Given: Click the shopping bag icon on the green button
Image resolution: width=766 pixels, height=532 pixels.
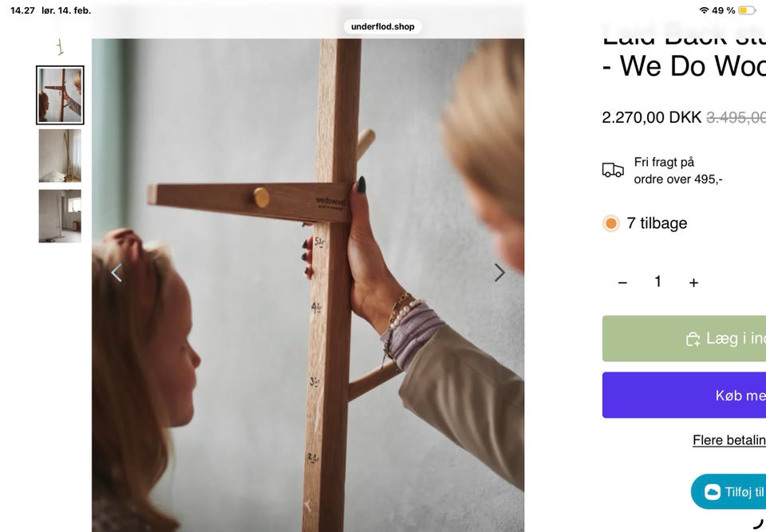Looking at the screenshot, I should [693, 339].
